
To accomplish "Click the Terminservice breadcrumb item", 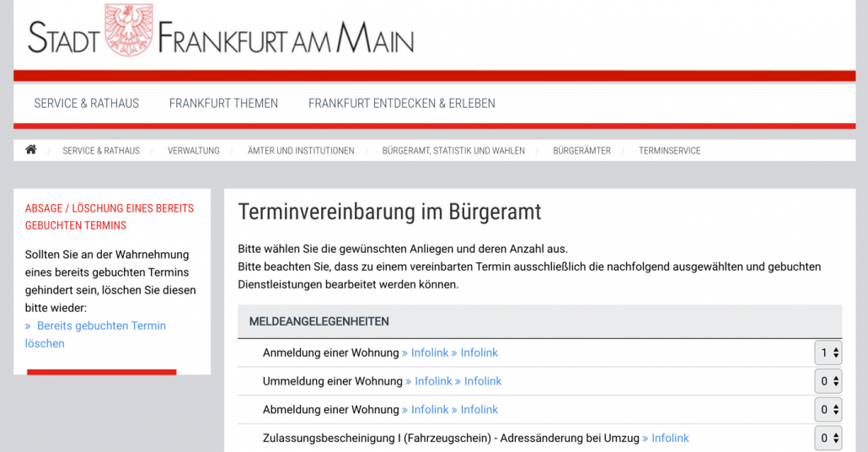I will 669,151.
